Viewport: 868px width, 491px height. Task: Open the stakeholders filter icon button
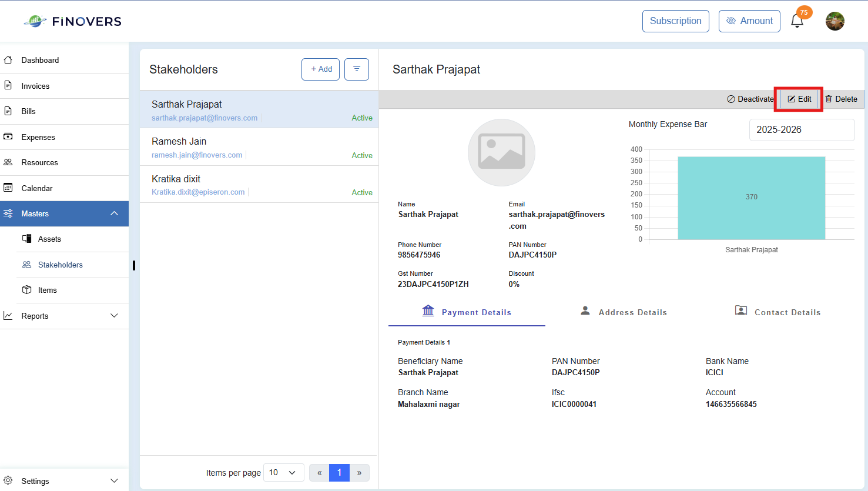[356, 69]
